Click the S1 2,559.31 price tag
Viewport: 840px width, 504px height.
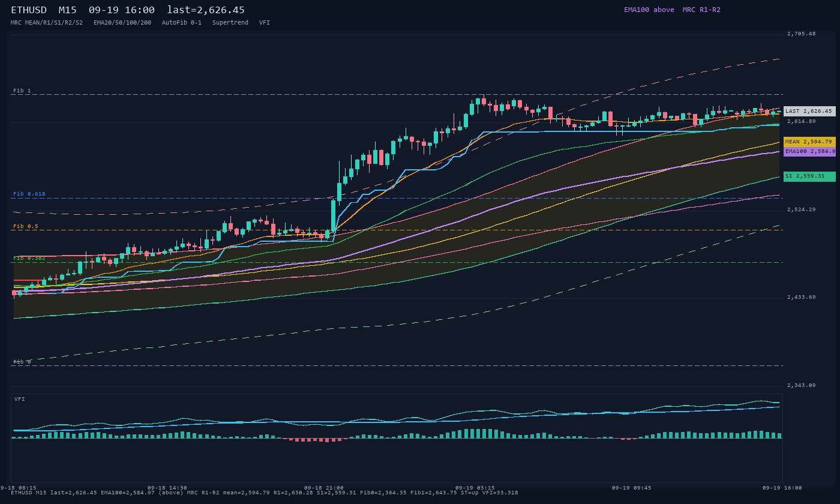pyautogui.click(x=809, y=176)
